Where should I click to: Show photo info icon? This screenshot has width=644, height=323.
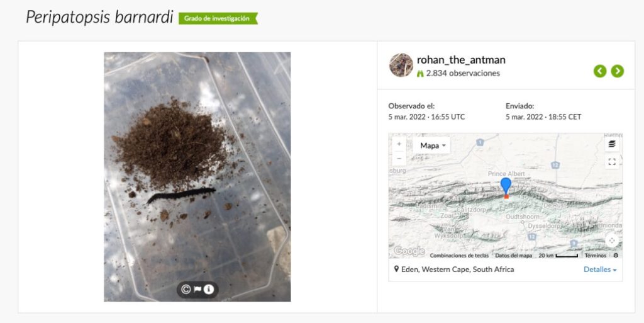coord(209,289)
